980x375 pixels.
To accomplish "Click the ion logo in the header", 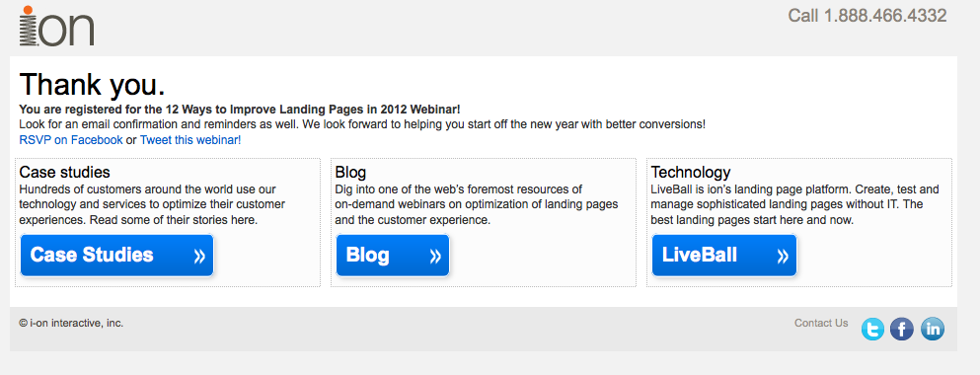I will (x=56, y=26).
